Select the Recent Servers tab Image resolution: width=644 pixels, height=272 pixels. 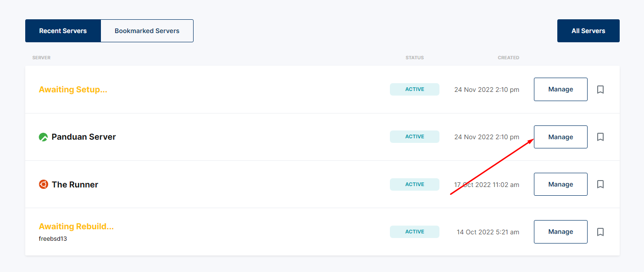pyautogui.click(x=63, y=30)
